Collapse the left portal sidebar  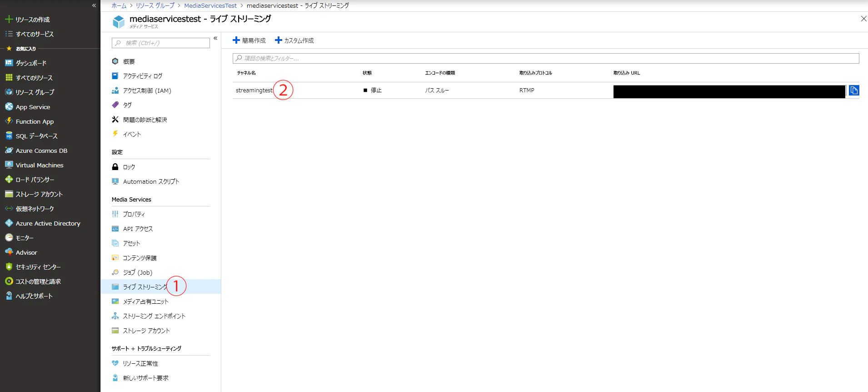[x=94, y=5]
